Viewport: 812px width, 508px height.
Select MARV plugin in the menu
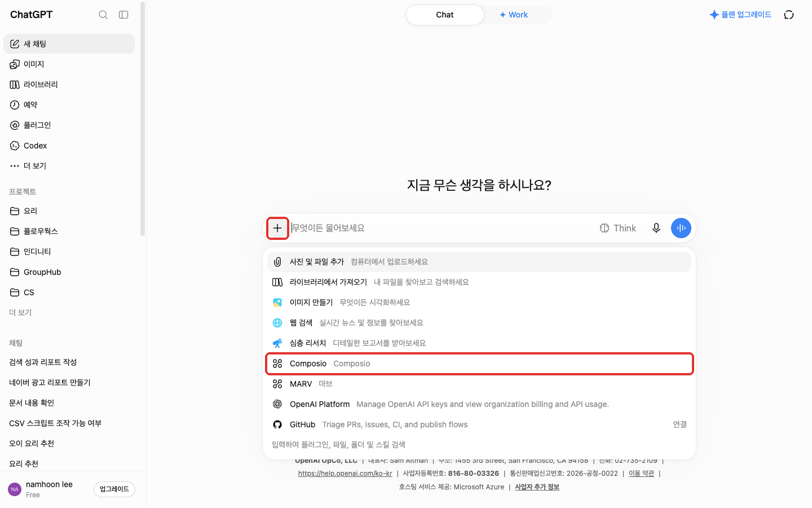pyautogui.click(x=479, y=384)
